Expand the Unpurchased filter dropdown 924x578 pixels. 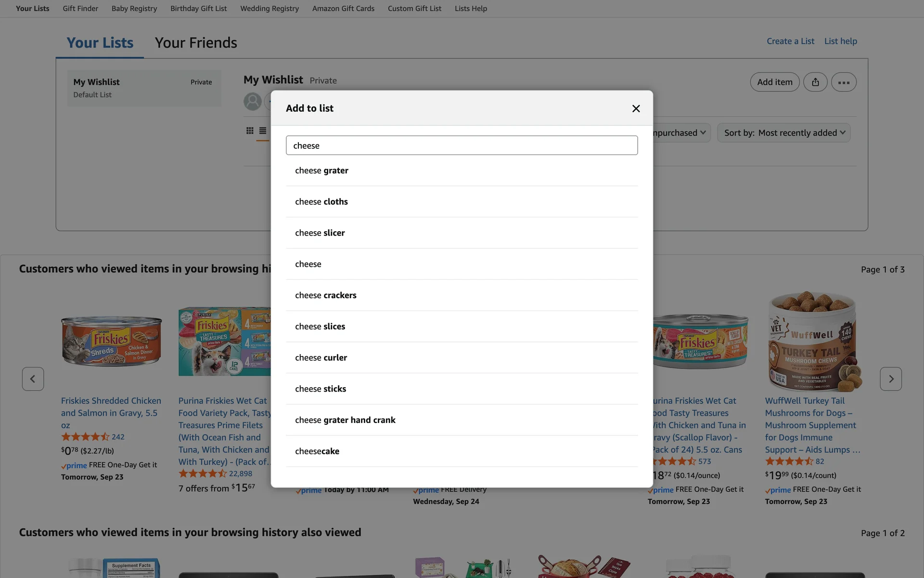[680, 133]
